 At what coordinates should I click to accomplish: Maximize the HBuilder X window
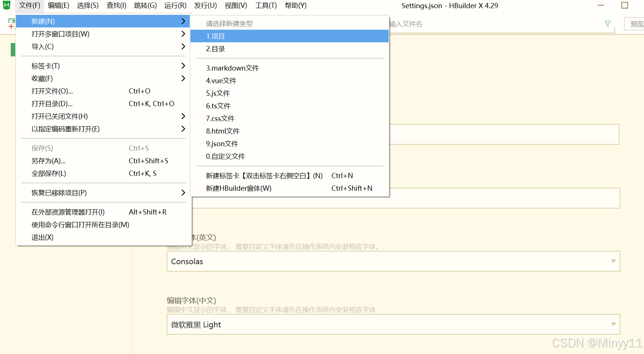click(625, 5)
